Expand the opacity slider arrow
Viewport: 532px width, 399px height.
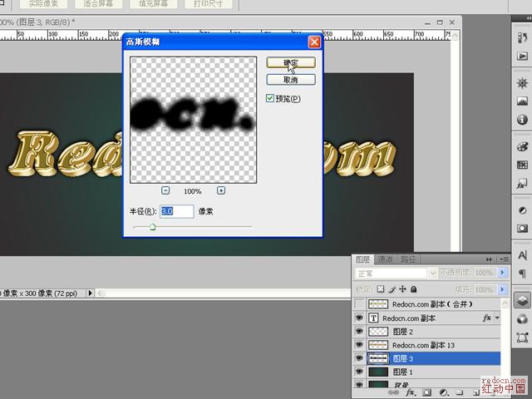pos(502,273)
